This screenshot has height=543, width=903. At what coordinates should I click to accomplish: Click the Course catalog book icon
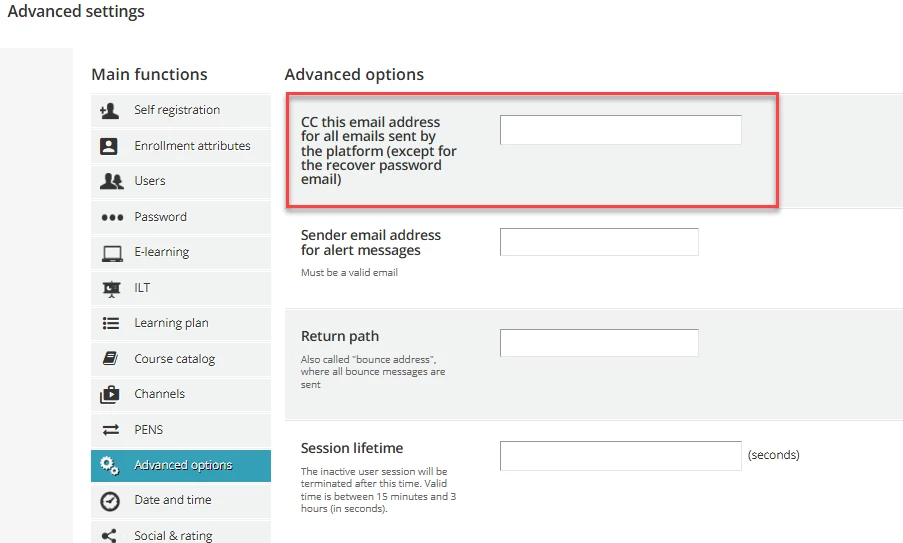(111, 359)
